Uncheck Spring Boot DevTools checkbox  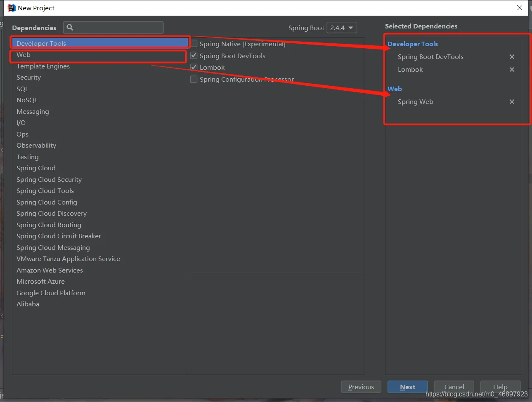194,55
